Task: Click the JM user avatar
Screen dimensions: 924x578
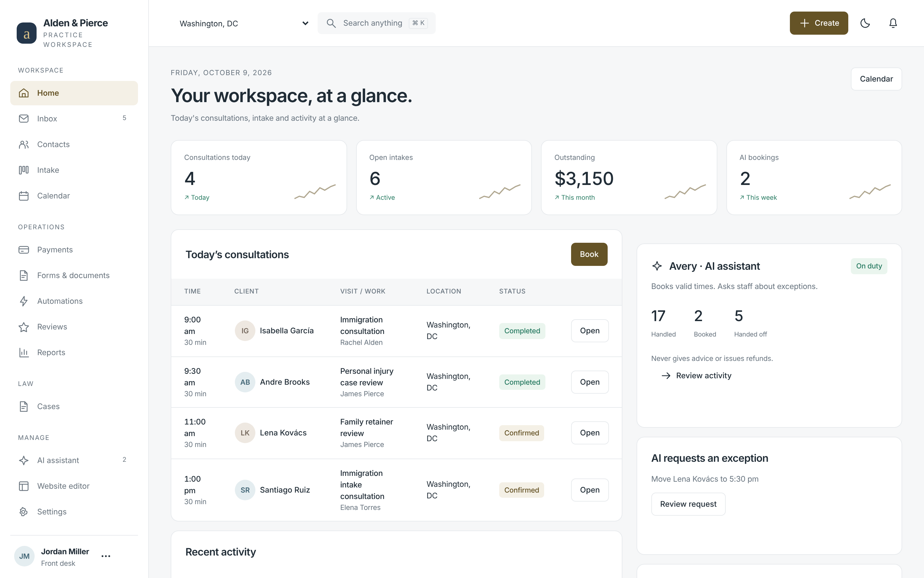Action: click(x=24, y=556)
